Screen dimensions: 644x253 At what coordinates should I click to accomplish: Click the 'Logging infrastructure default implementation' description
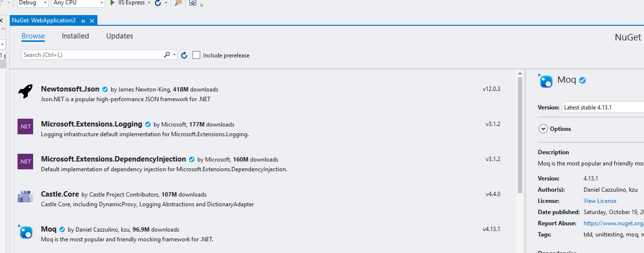click(x=145, y=134)
